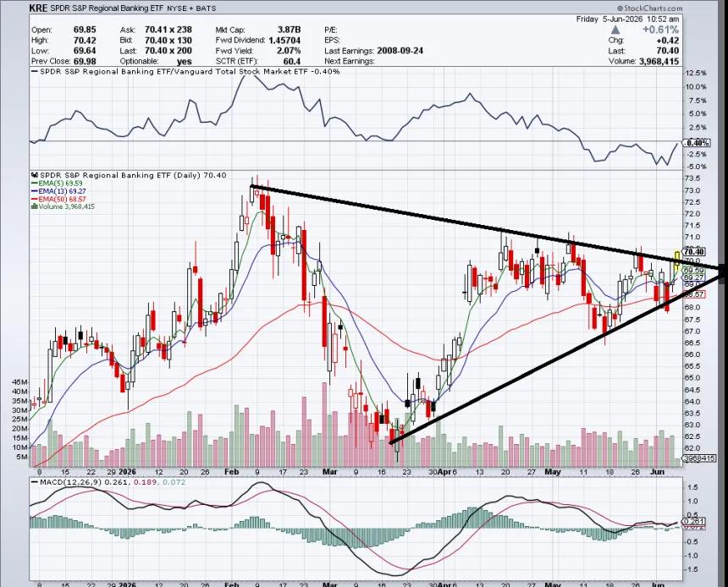Image resolution: width=728 pixels, height=587 pixels.
Task: Select the High value 70.42
Action: coord(85,40)
